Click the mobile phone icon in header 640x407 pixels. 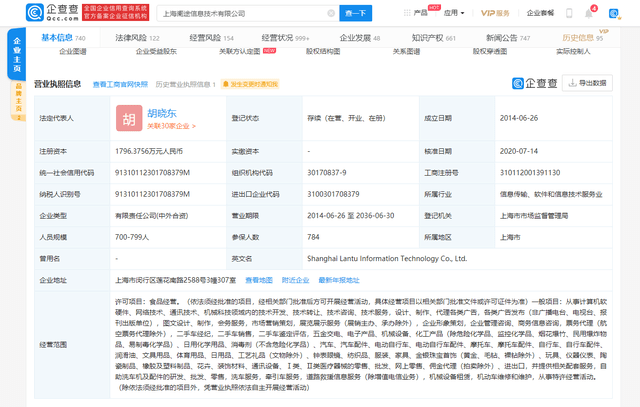tap(569, 13)
